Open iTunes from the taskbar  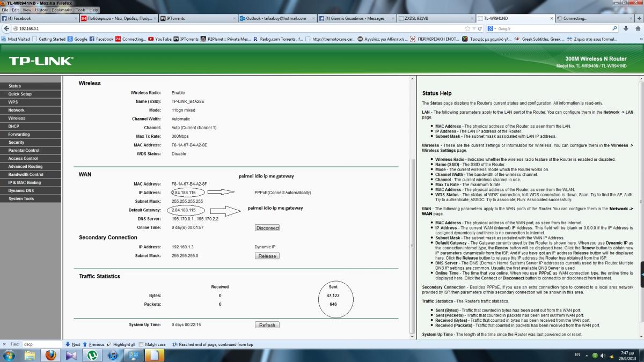pos(113,355)
